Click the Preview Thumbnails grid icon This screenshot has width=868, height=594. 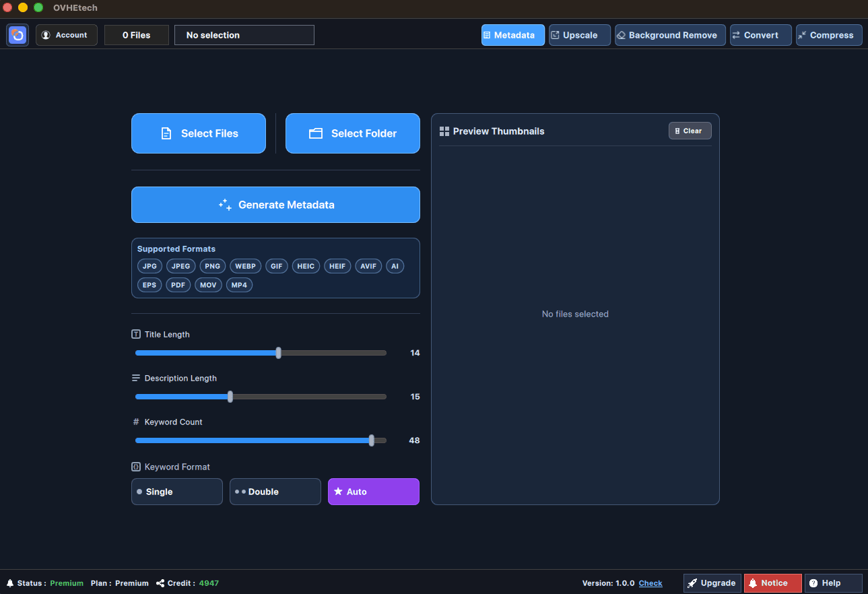444,131
